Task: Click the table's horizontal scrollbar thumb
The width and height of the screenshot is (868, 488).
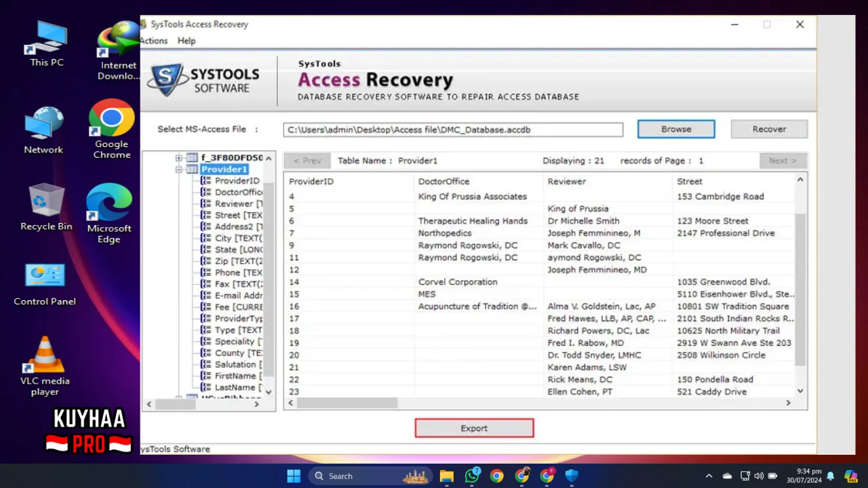Action: 347,403
